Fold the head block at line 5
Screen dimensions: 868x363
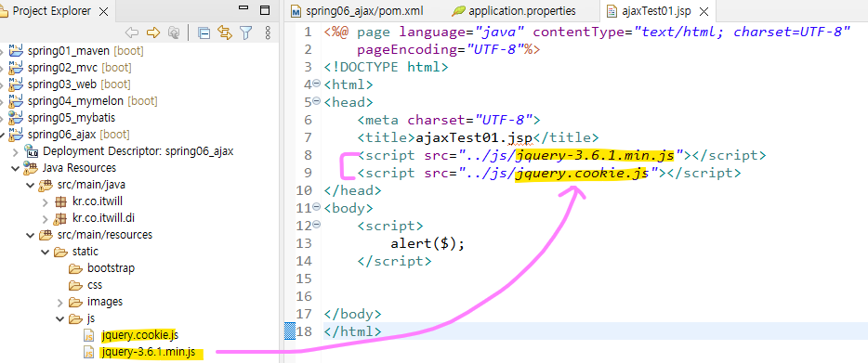pyautogui.click(x=317, y=100)
